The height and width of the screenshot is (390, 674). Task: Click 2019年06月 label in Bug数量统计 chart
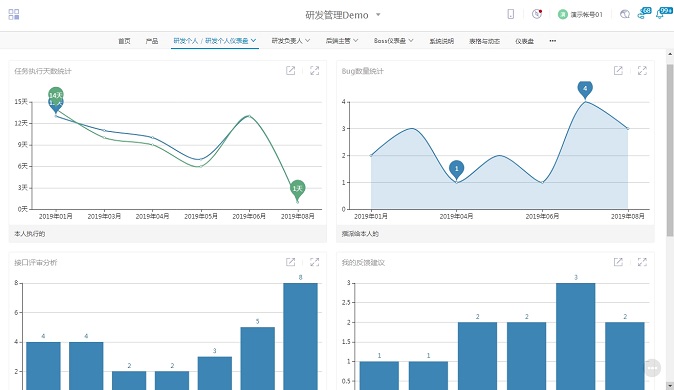[542, 216]
